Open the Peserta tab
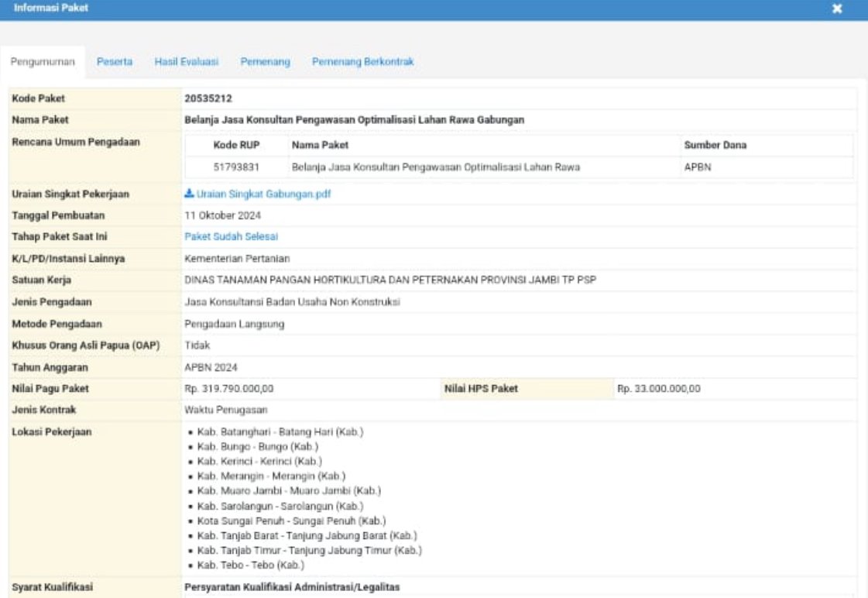868x598 pixels. [115, 62]
